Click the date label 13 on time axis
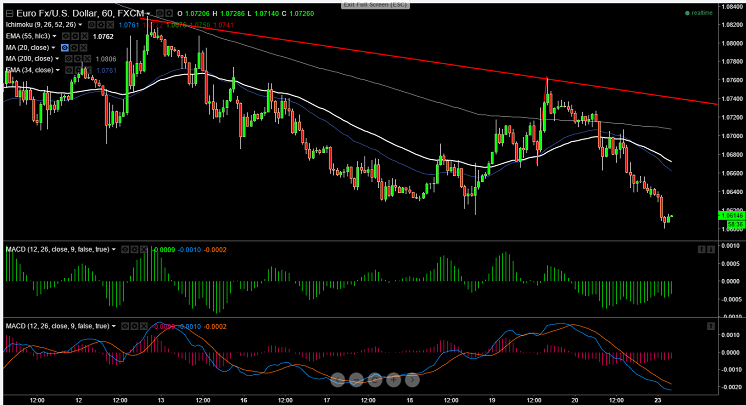746x405 pixels. click(161, 401)
